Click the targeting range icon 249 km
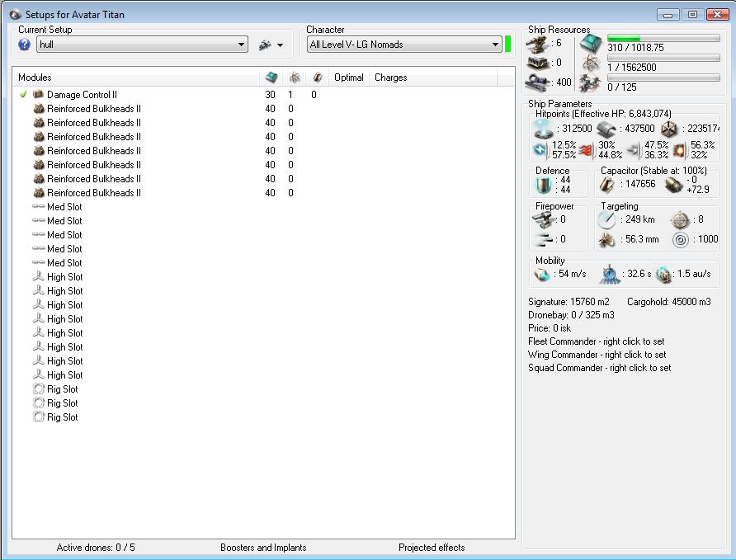This screenshot has width=736, height=560. click(607, 219)
